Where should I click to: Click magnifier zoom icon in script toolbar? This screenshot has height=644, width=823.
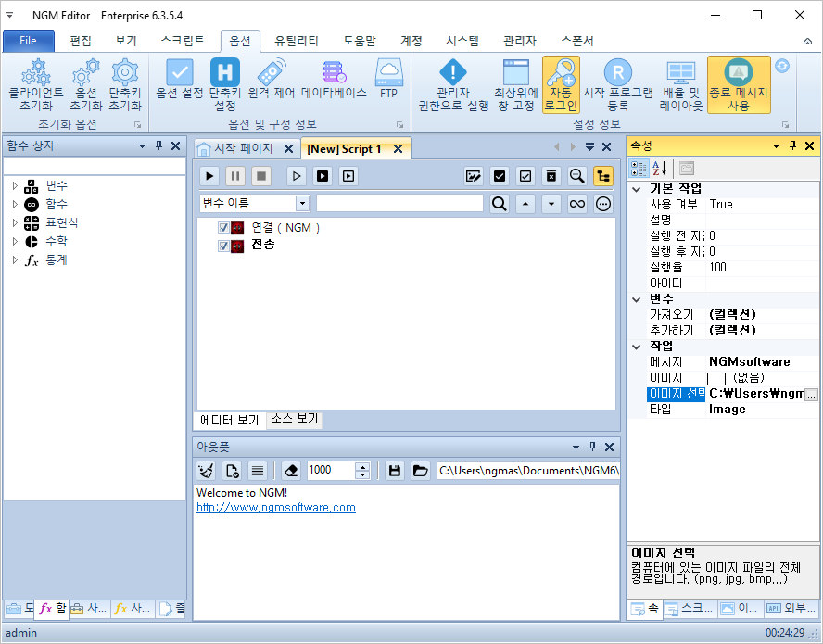click(x=577, y=176)
